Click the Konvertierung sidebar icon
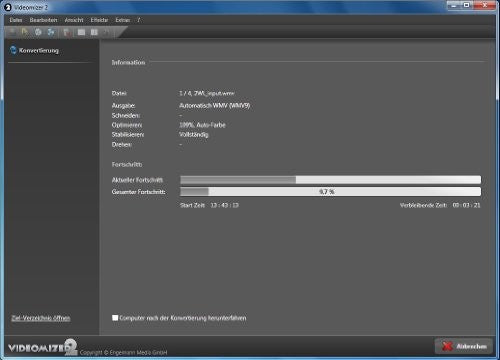The width and height of the screenshot is (500, 360). [13, 50]
